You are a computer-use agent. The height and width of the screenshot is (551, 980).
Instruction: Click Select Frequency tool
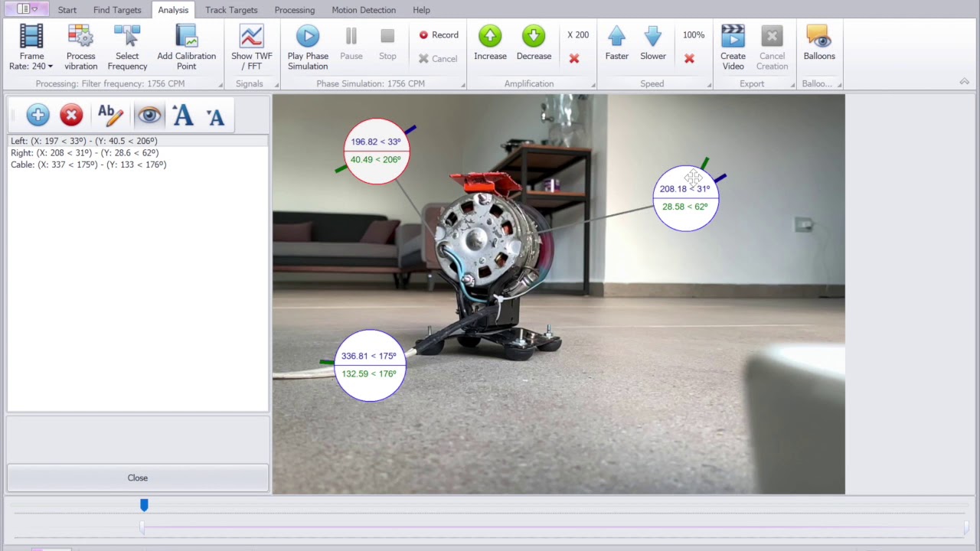(127, 47)
